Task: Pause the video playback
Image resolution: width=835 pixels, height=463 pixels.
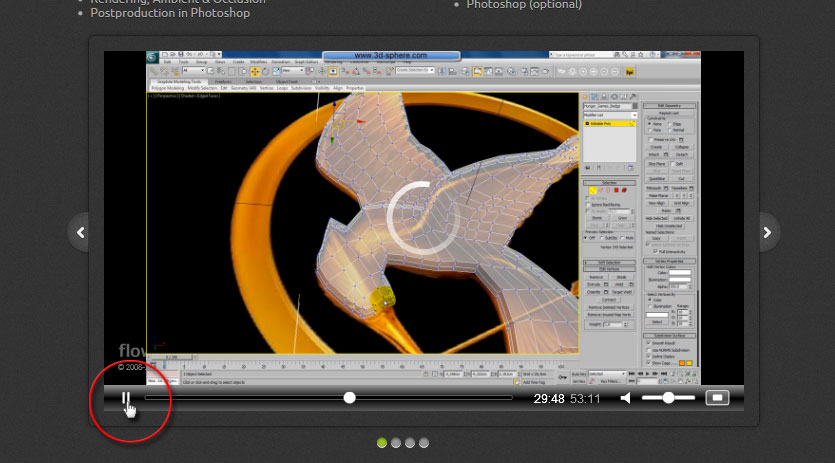Action: tap(126, 398)
